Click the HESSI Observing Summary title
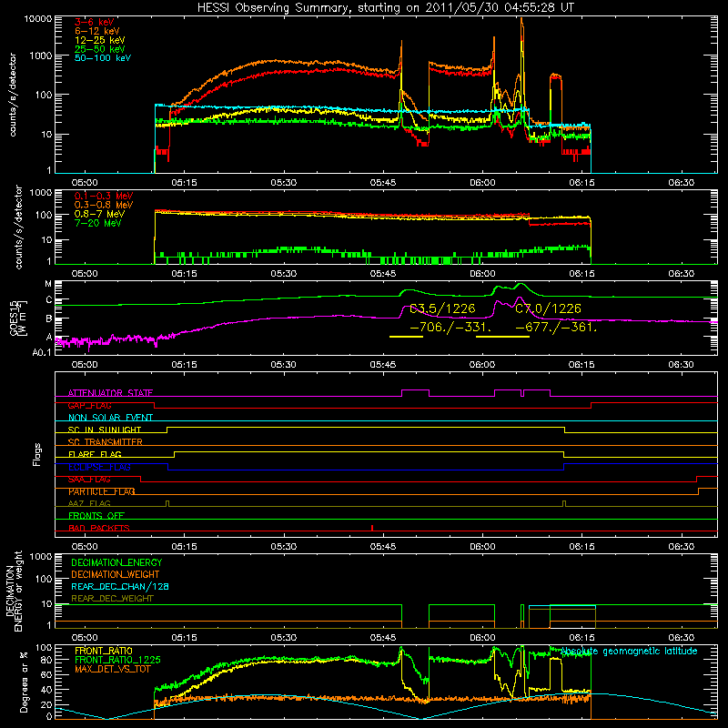 tap(385, 7)
